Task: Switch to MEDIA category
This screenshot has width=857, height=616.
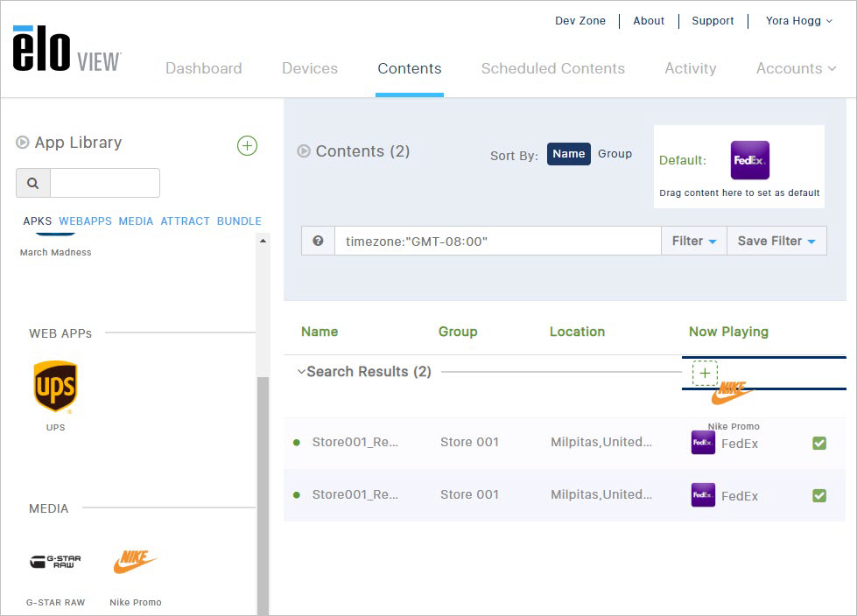Action: tap(136, 221)
